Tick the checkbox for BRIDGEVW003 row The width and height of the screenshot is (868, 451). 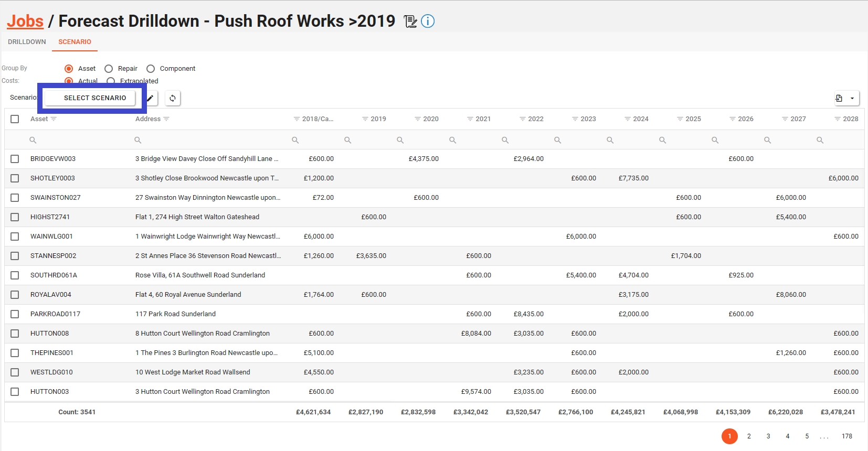pyautogui.click(x=15, y=159)
